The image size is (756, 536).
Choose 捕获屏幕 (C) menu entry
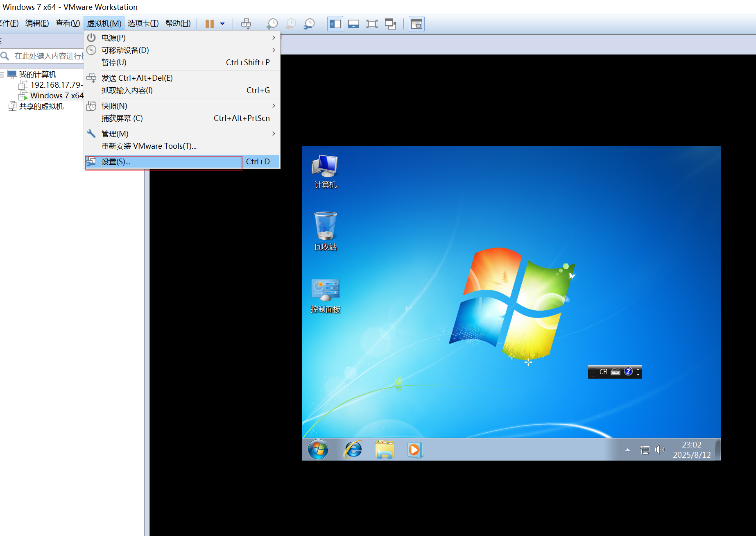click(x=182, y=118)
